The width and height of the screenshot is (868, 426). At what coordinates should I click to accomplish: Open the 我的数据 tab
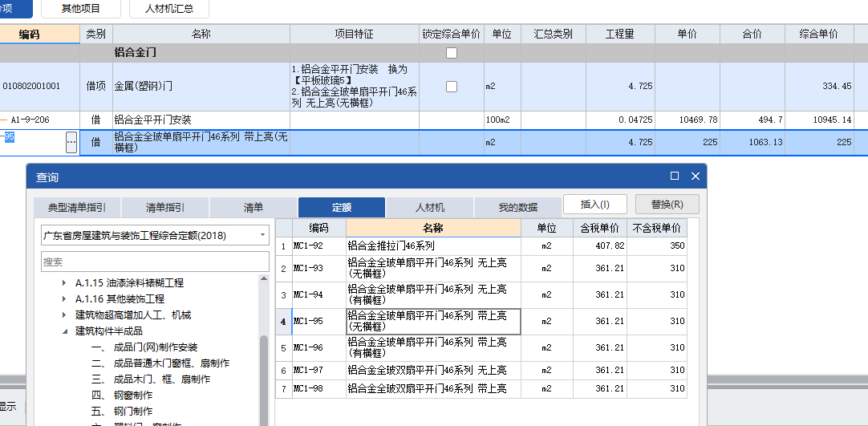tap(517, 208)
